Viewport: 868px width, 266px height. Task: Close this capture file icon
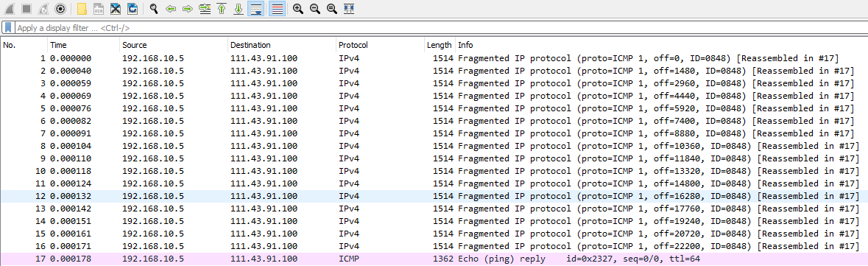[115, 9]
